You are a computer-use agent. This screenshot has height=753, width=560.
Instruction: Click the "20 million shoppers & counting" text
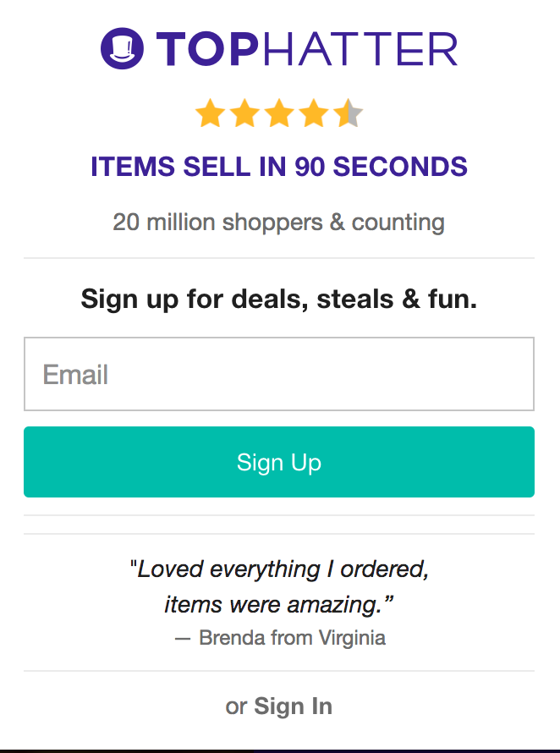tap(279, 223)
